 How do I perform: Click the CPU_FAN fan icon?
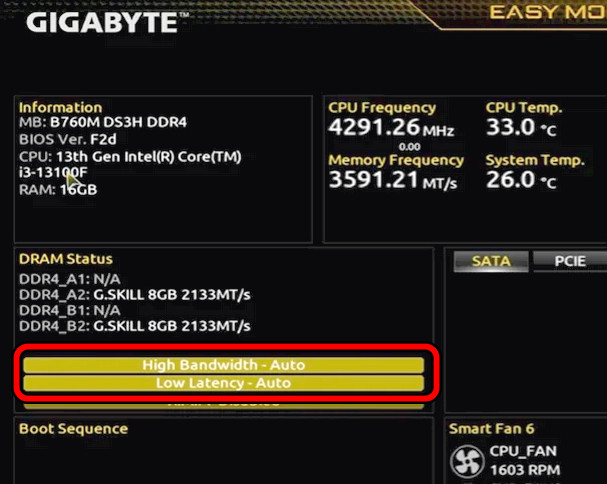pos(465,461)
